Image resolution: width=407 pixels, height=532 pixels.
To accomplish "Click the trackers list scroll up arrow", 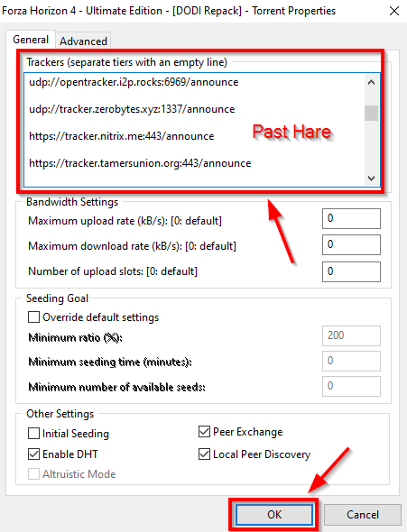I will pos(371,82).
